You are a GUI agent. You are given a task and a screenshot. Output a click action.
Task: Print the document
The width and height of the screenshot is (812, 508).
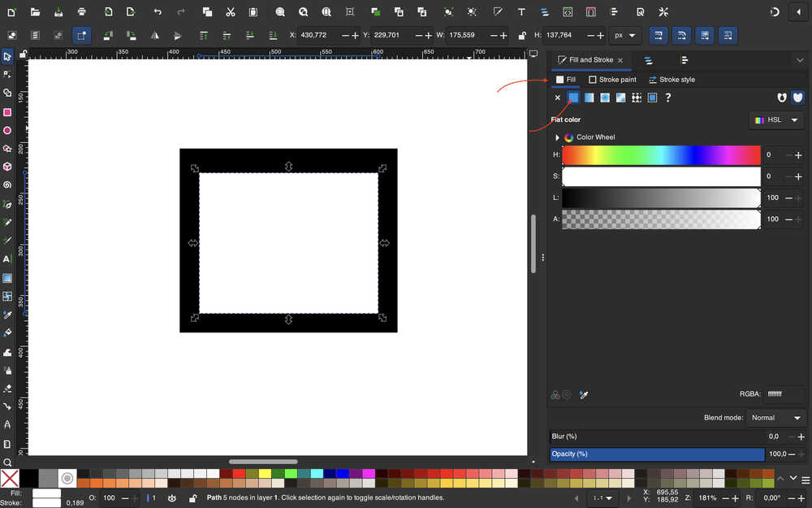(82, 12)
